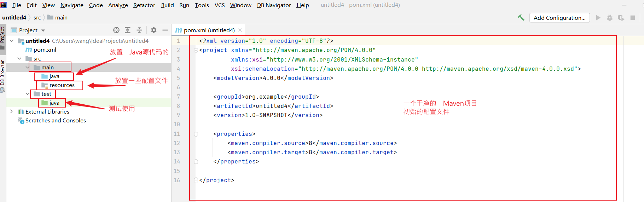The image size is (644, 202).
Task: Click the green Build hammer icon
Action: pyautogui.click(x=521, y=18)
